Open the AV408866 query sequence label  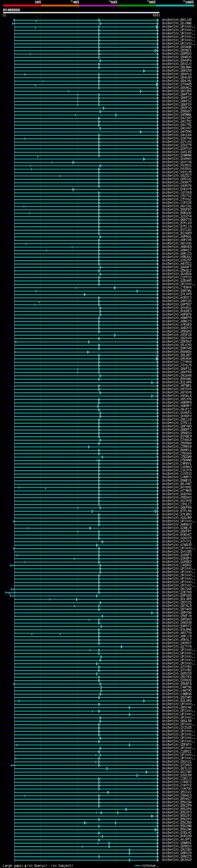(11, 10)
